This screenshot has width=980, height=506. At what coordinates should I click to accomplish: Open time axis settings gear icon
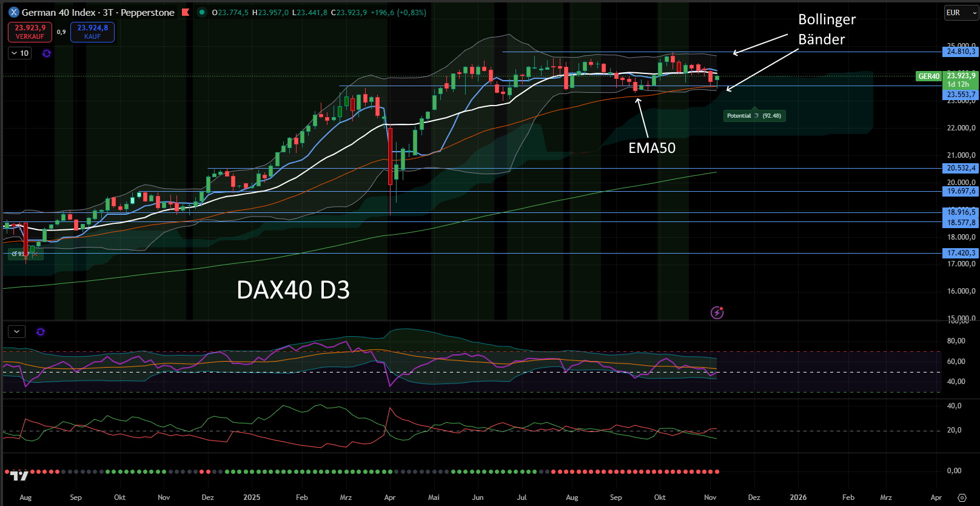point(962,498)
